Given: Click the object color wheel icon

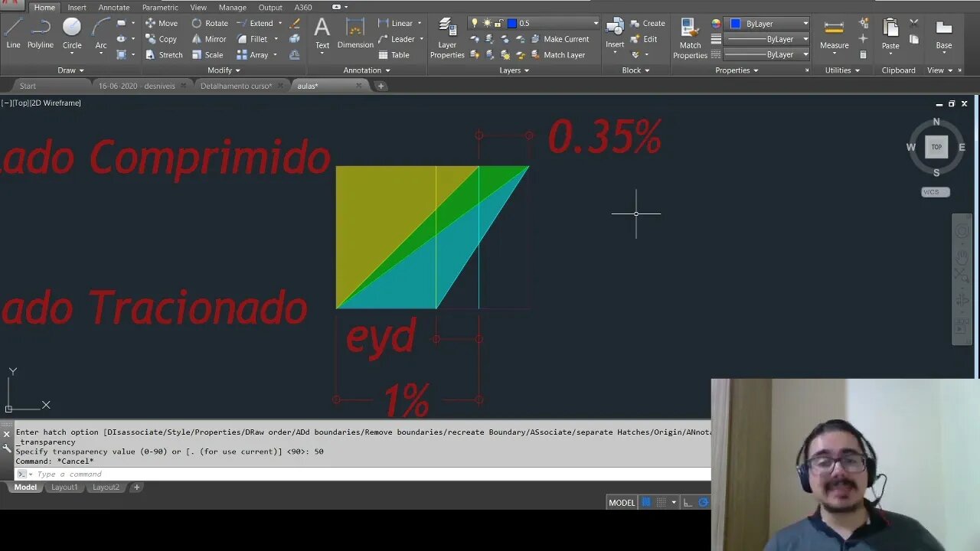Looking at the screenshot, I should (x=716, y=24).
